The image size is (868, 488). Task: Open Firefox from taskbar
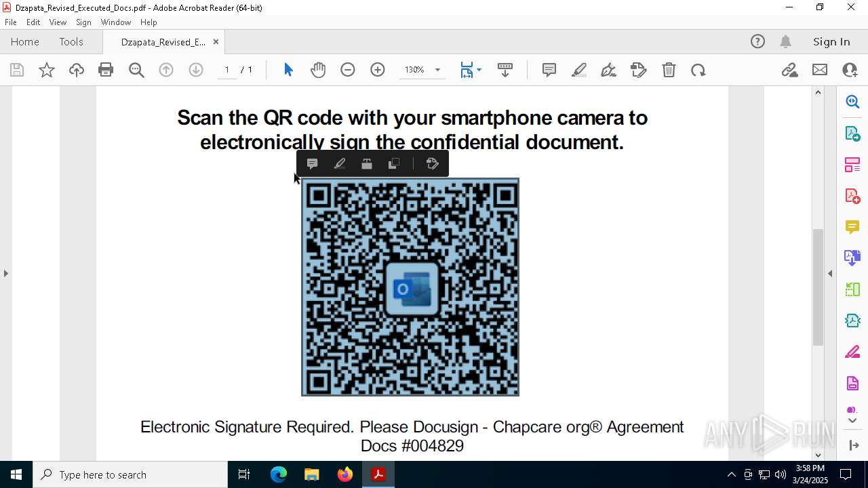click(x=345, y=474)
